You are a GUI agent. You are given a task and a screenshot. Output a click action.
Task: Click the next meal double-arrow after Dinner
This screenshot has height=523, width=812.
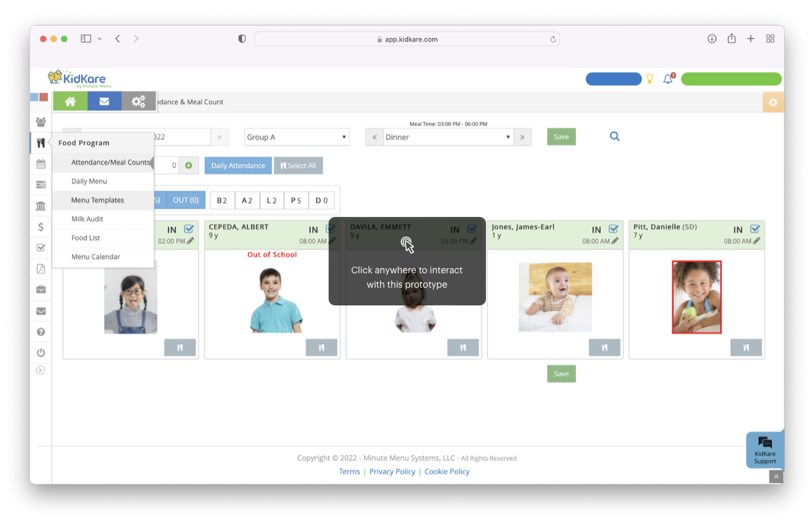[522, 137]
